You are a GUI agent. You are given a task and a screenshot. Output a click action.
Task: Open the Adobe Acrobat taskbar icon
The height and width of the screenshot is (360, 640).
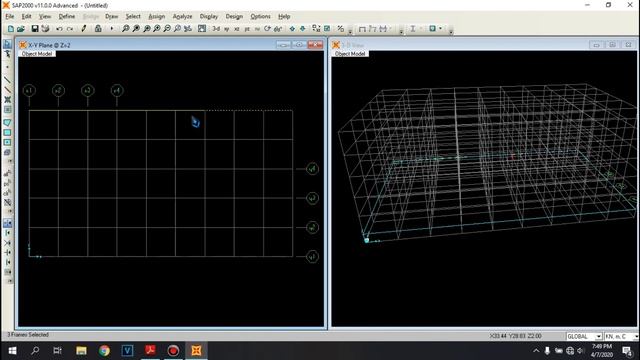click(x=150, y=351)
